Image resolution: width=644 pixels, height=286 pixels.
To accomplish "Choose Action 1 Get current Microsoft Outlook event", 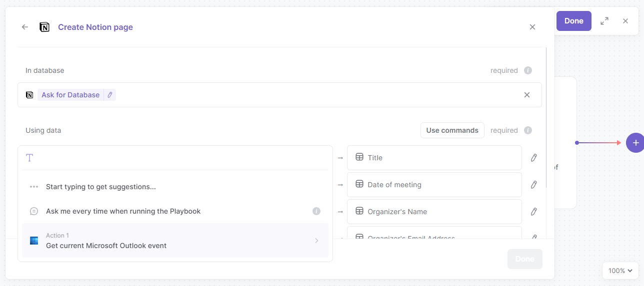I will click(175, 241).
